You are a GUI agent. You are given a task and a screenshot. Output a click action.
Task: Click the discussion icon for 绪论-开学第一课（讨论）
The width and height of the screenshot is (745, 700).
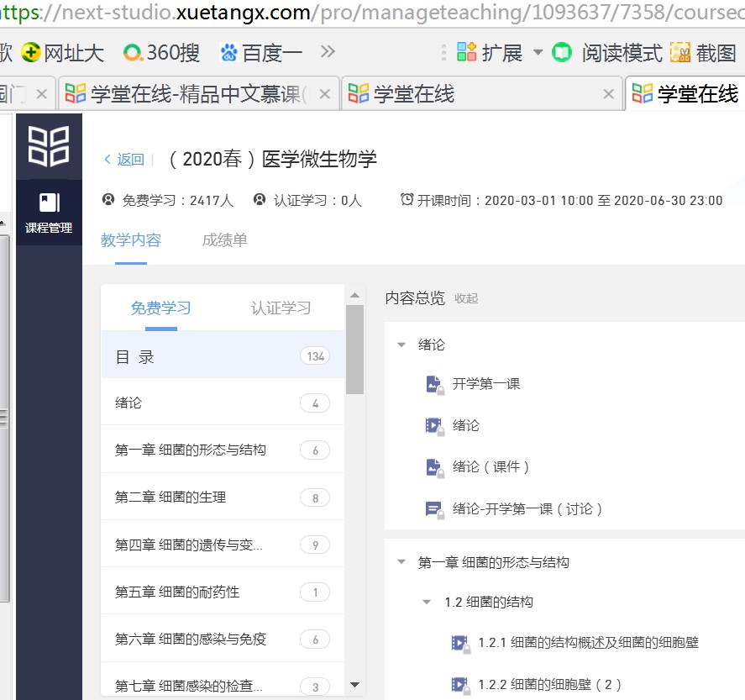pos(433,509)
